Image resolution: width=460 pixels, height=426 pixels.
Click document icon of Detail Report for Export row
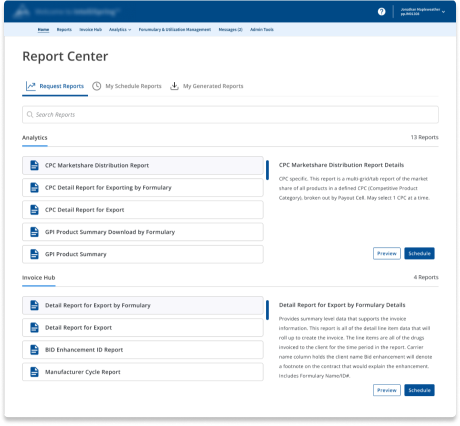34,328
